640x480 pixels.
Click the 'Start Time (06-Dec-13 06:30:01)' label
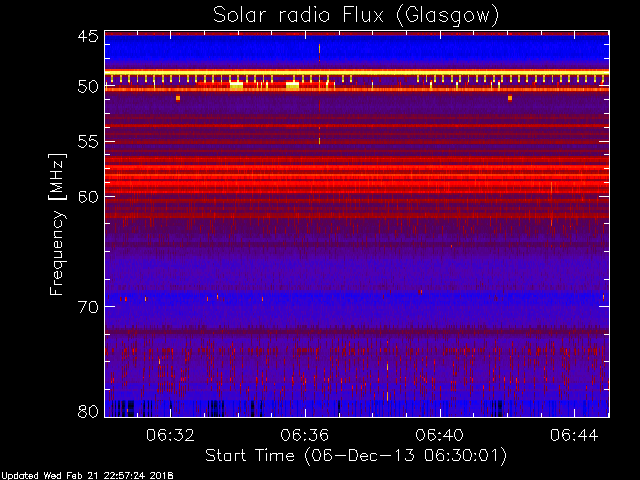356,456
